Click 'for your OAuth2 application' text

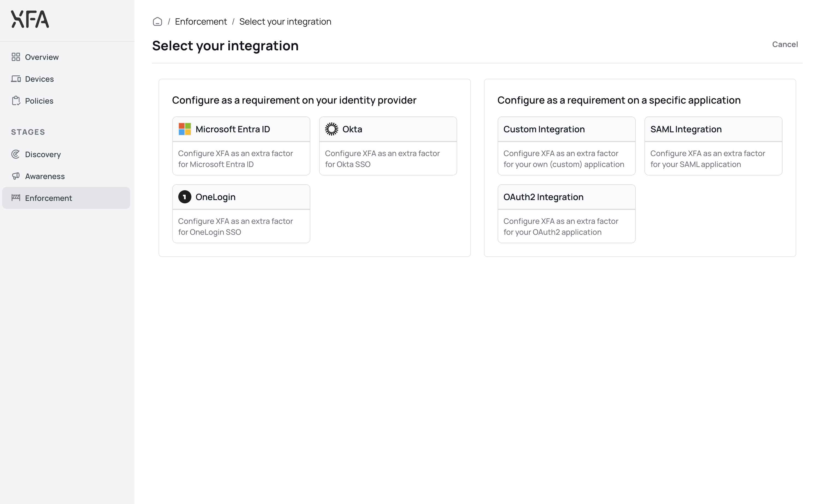(x=553, y=232)
